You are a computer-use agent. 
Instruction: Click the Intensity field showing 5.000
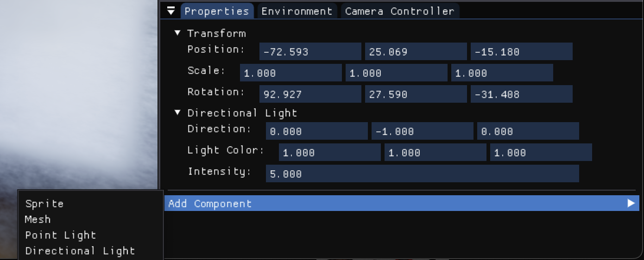click(x=422, y=174)
